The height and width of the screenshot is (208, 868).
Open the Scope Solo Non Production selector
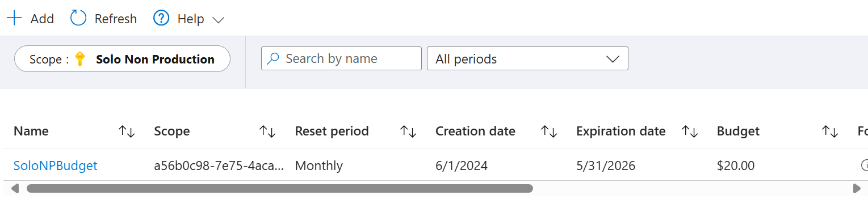[x=122, y=59]
